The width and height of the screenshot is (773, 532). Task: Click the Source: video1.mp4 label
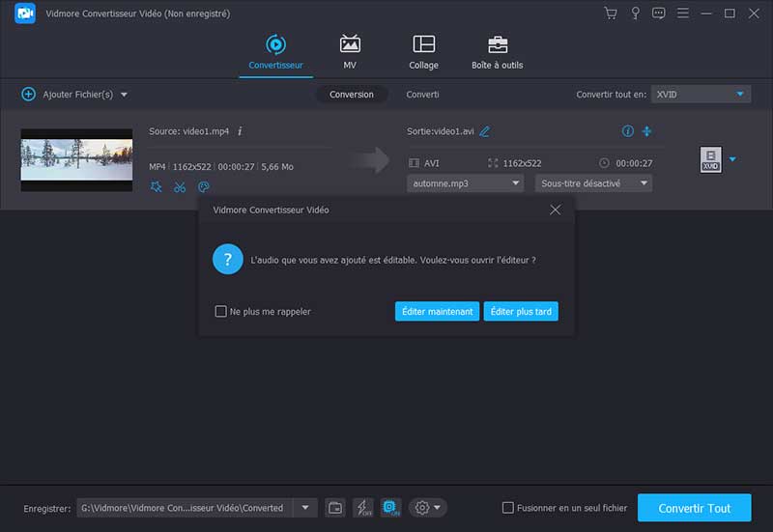coord(188,131)
